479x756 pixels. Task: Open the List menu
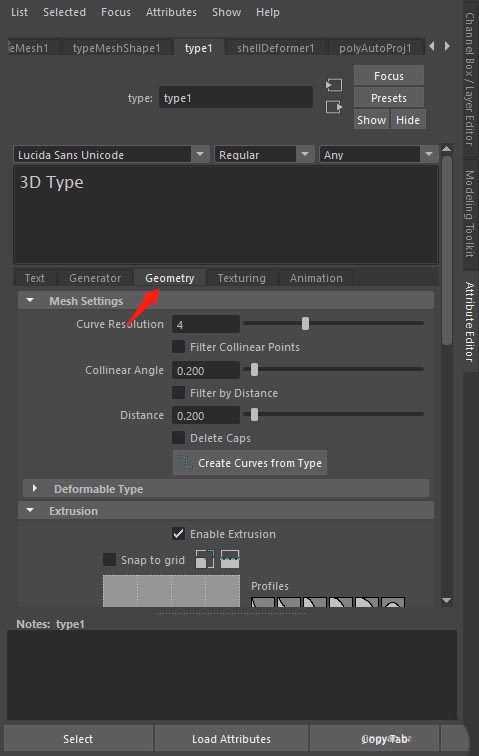point(19,12)
